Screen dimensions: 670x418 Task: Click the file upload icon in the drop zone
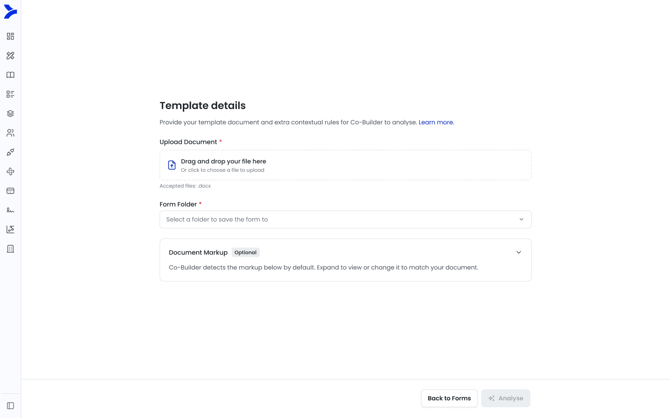click(172, 165)
